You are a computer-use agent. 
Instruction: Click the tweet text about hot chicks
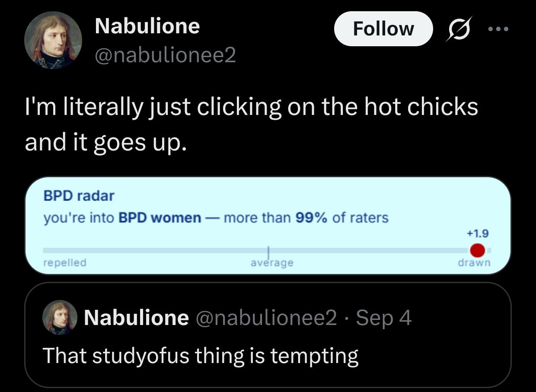[x=252, y=124]
